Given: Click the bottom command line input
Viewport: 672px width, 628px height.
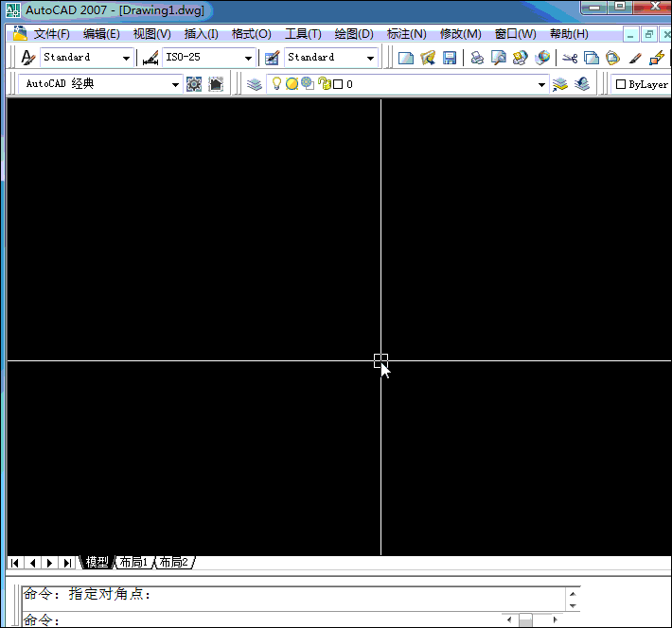Looking at the screenshot, I should point(265,620).
